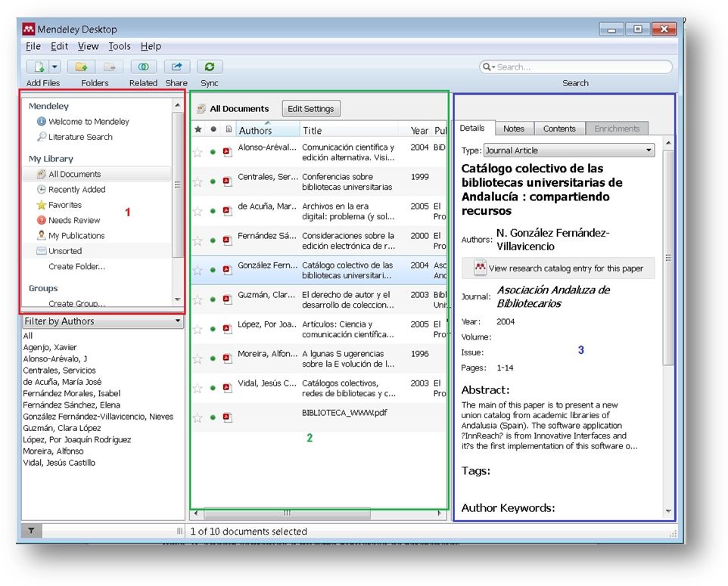Switch to the Contents tab
This screenshot has height=586, width=728.
559,129
